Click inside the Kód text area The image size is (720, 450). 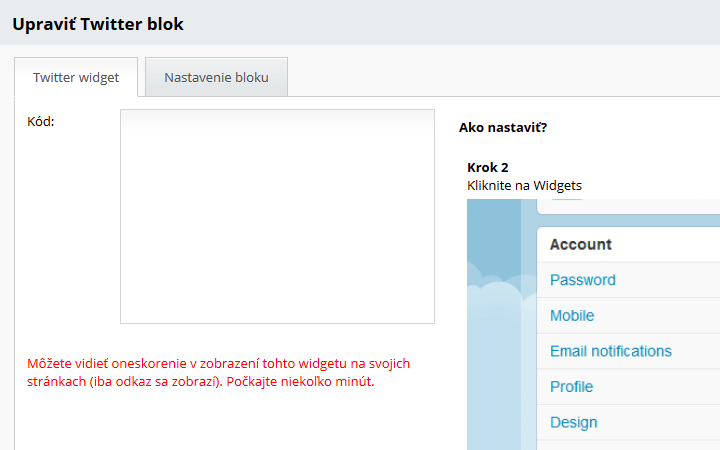pos(277,216)
